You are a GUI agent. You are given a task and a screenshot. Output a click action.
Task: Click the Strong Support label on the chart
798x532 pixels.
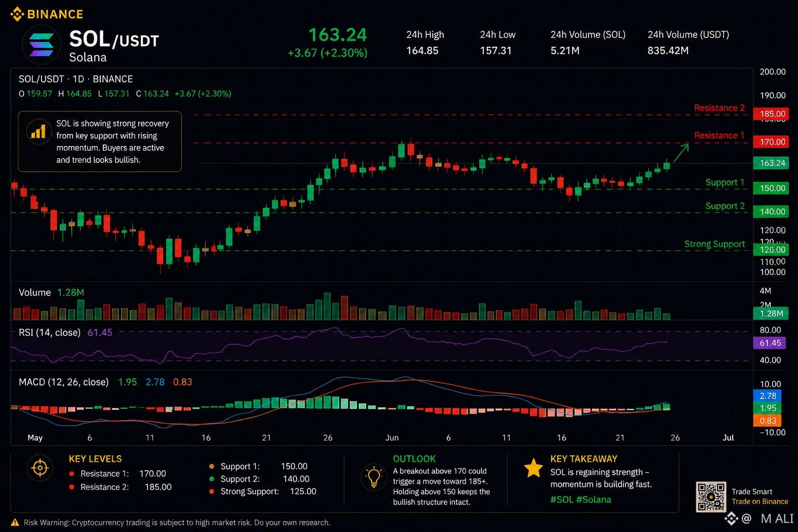(x=714, y=244)
